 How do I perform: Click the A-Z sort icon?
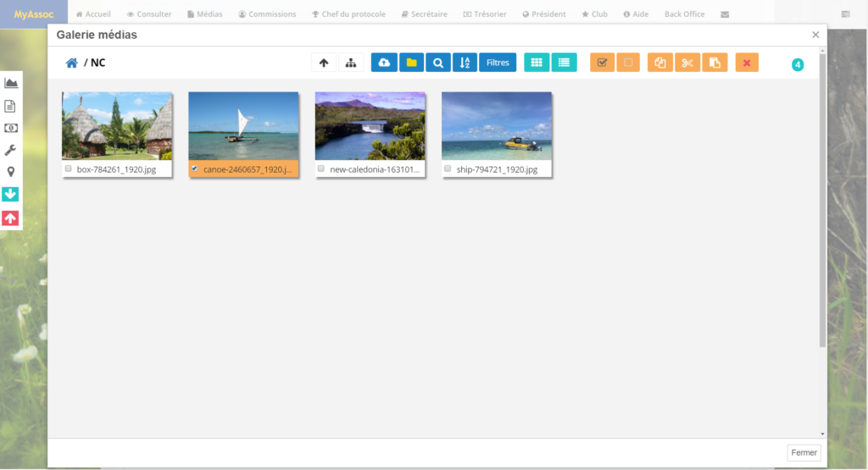pos(465,63)
